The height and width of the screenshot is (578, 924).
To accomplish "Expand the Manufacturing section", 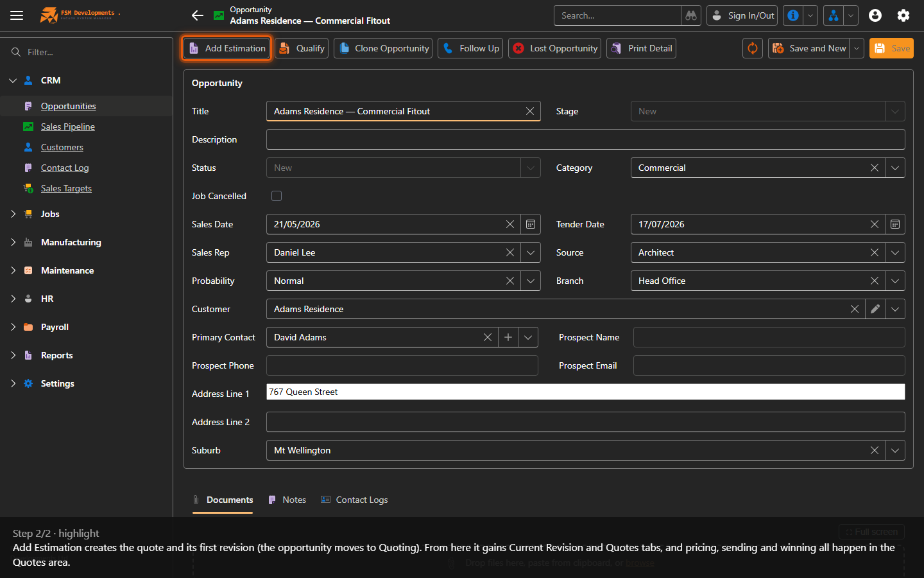I will [13, 242].
